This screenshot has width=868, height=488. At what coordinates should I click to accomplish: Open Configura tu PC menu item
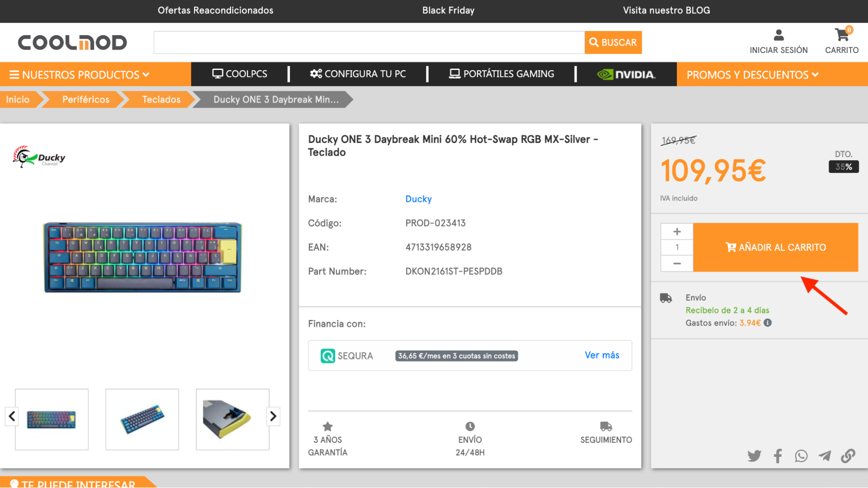(x=358, y=74)
